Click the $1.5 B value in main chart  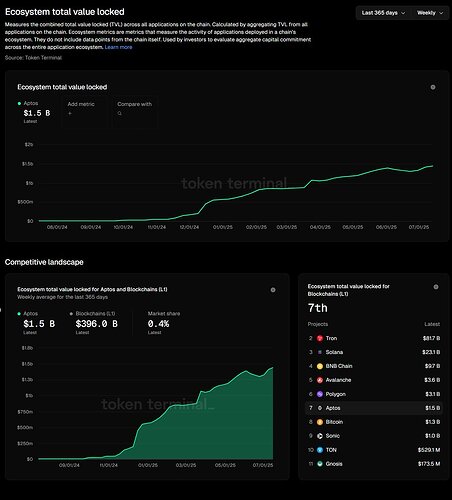click(37, 113)
